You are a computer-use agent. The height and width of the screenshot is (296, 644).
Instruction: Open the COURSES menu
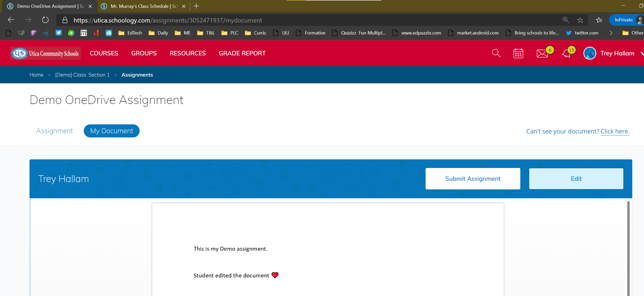pos(104,53)
